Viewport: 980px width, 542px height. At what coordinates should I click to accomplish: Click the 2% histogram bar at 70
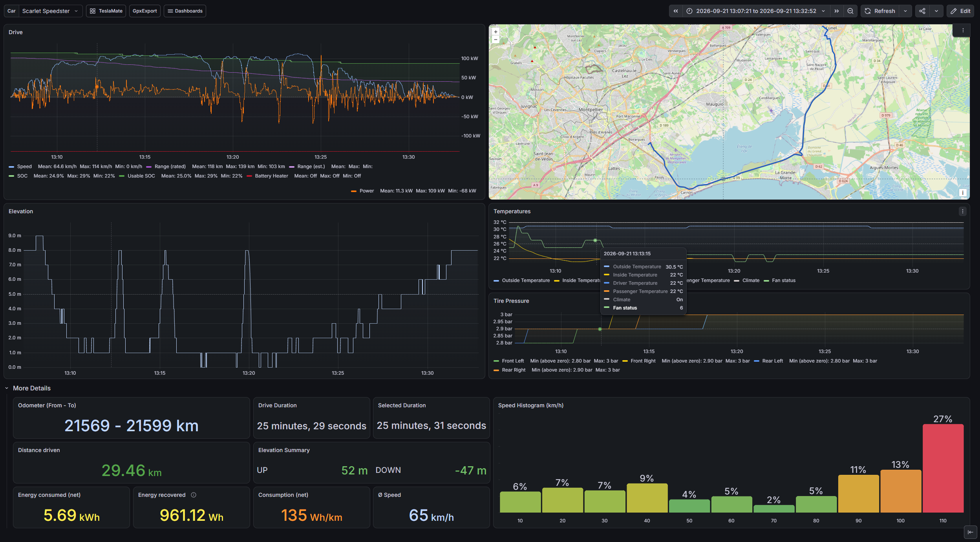pos(774,509)
